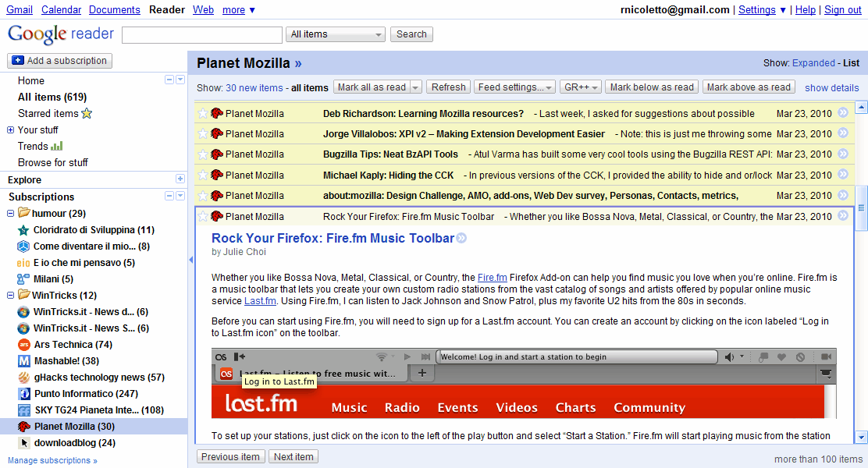The height and width of the screenshot is (468, 868).
Task: Click the WinTricks folder icon
Action: 23,294
